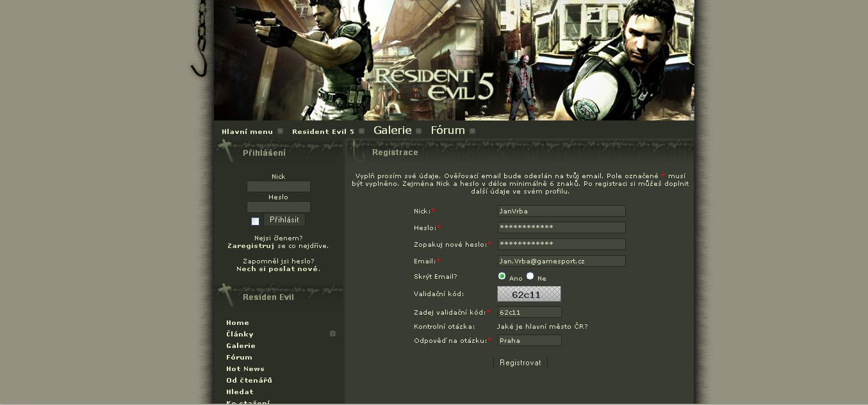Image resolution: width=868 pixels, height=405 pixels.
Task: Follow the Zaregistruj link
Action: click(x=251, y=246)
